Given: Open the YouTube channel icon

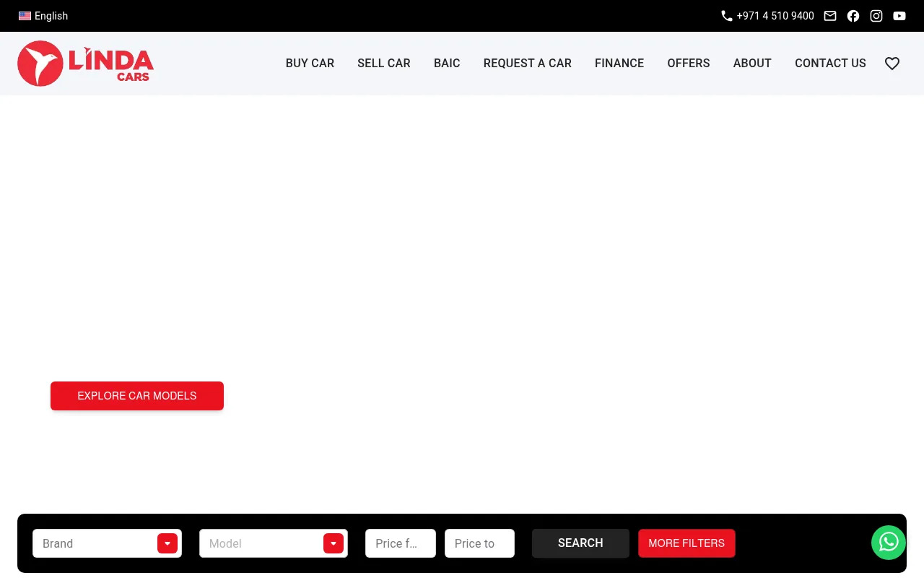Looking at the screenshot, I should pos(899,16).
